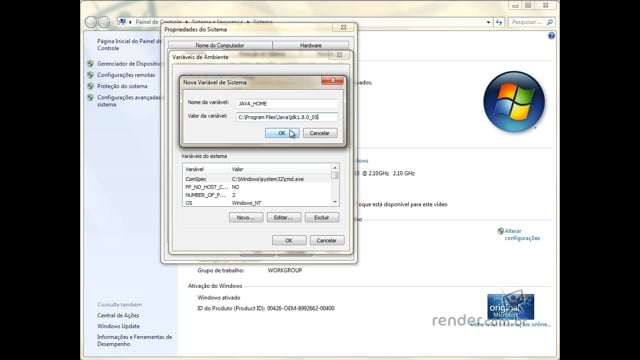The height and width of the screenshot is (360, 640).
Task: Open Proteção do sistema link
Action: click(122, 86)
